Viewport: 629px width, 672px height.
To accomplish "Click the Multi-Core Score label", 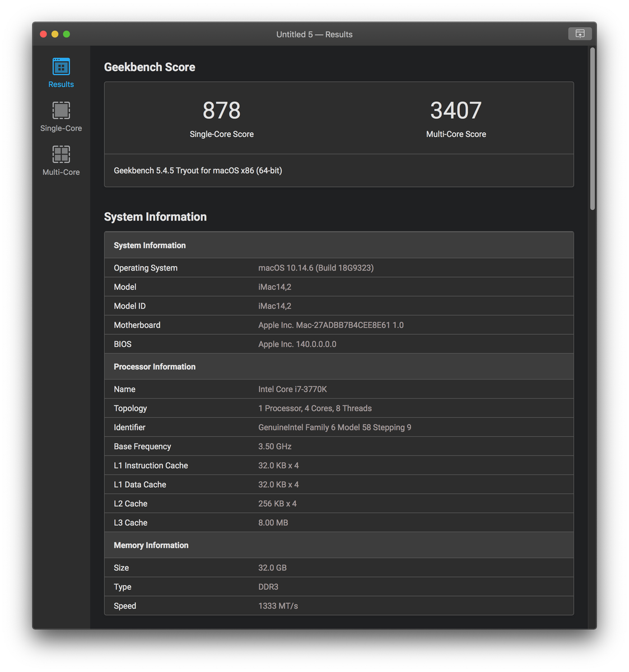I will tap(456, 134).
